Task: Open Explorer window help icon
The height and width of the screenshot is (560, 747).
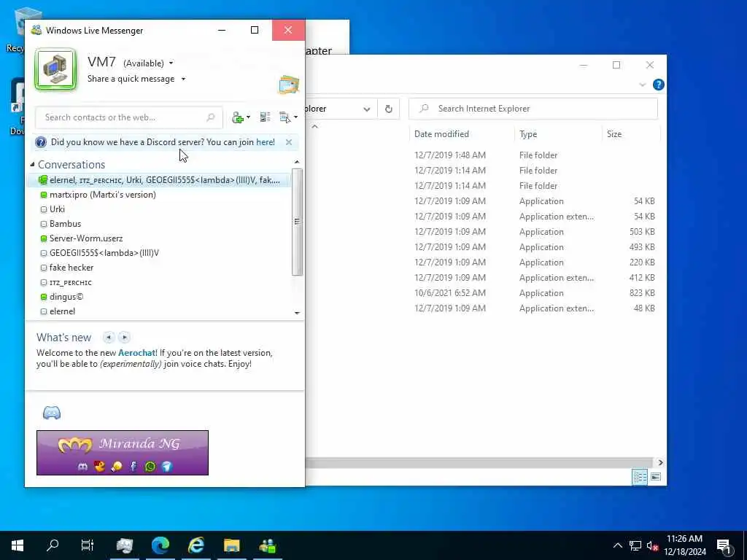Action: pyautogui.click(x=659, y=85)
